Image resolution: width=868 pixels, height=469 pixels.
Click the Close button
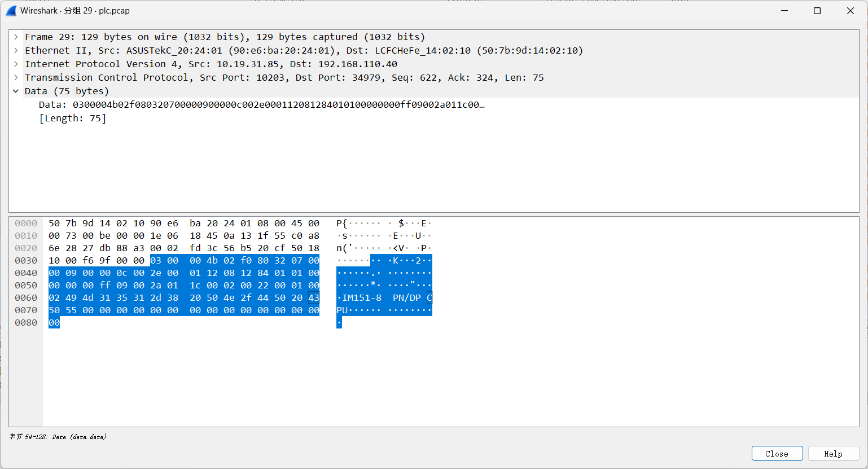(777, 454)
